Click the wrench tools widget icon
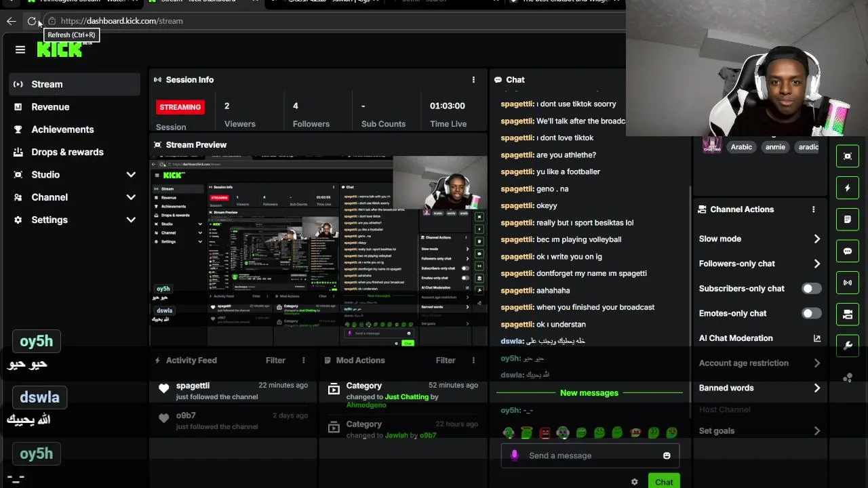The image size is (868, 488). coord(848,346)
